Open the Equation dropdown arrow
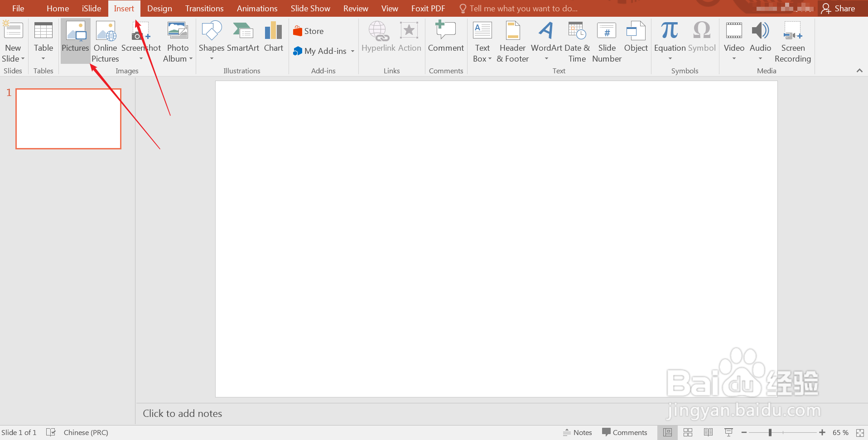 point(670,59)
